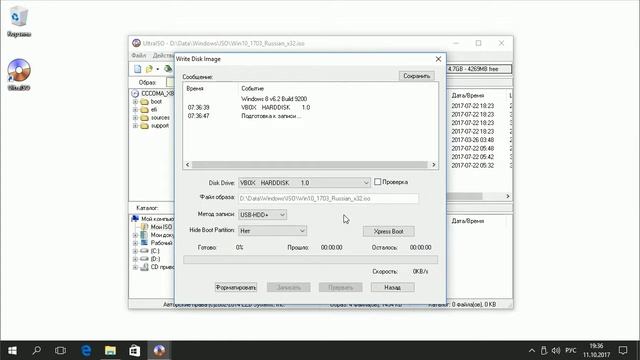This screenshot has height=360, width=640.
Task: Click message log scroll right arrow
Action: pyautogui.click(x=433, y=164)
